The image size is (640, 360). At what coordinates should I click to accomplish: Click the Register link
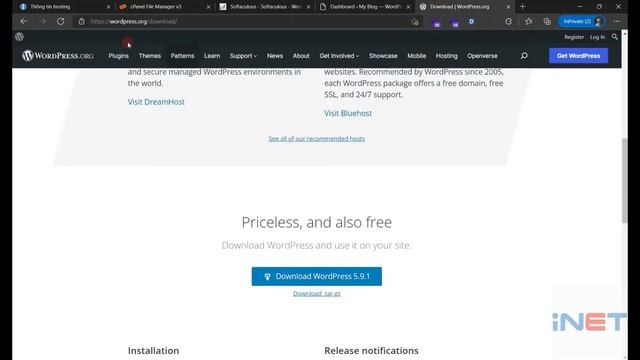(574, 37)
